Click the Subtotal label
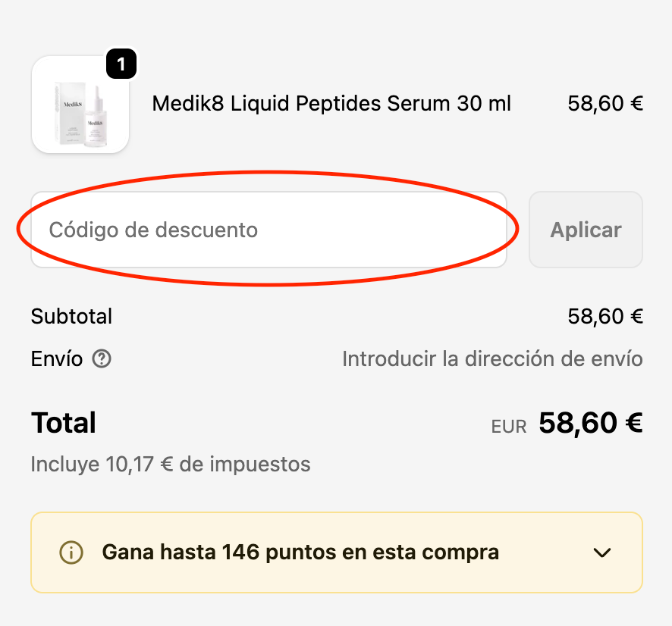This screenshot has height=626, width=672. click(71, 316)
